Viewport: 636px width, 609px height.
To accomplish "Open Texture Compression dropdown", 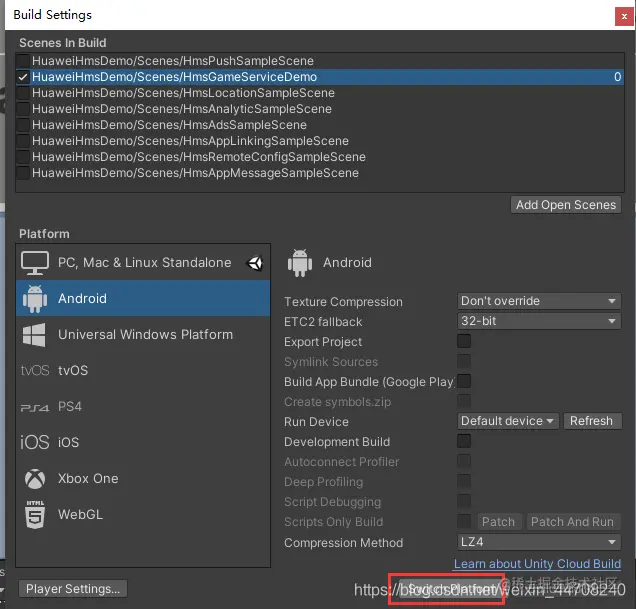I will (539, 301).
